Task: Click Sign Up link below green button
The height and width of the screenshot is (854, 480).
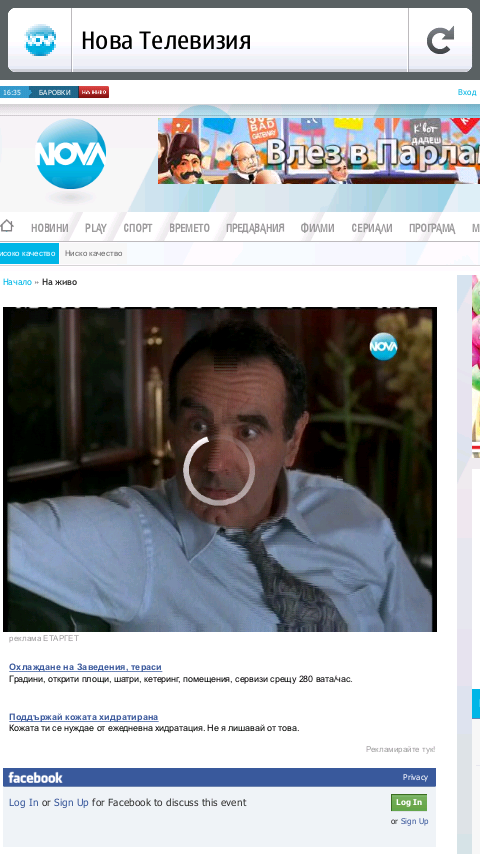Action: tap(414, 821)
